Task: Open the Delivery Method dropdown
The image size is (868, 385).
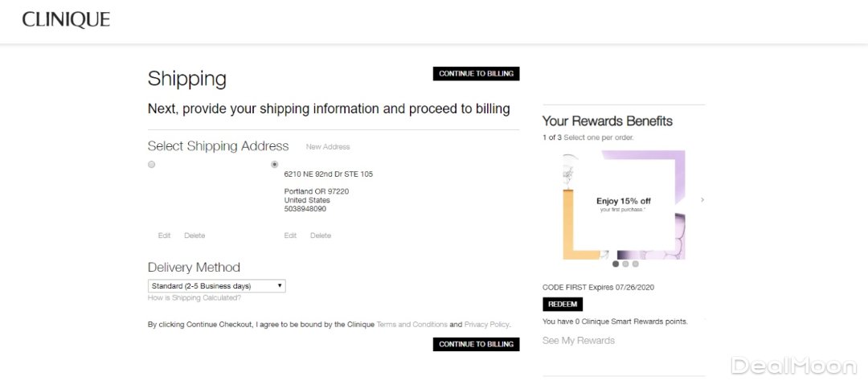Action: (x=216, y=285)
